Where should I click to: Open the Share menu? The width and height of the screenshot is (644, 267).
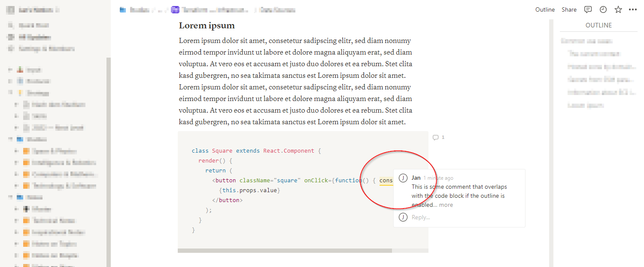[569, 9]
